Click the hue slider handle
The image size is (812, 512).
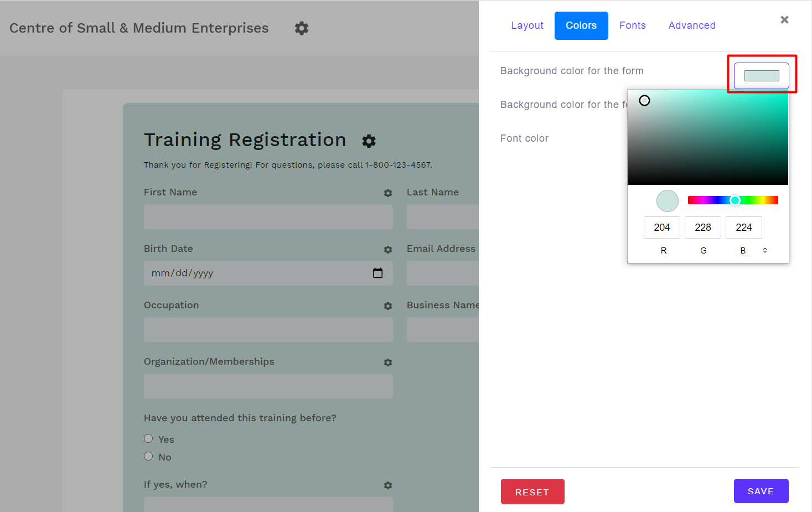click(735, 200)
